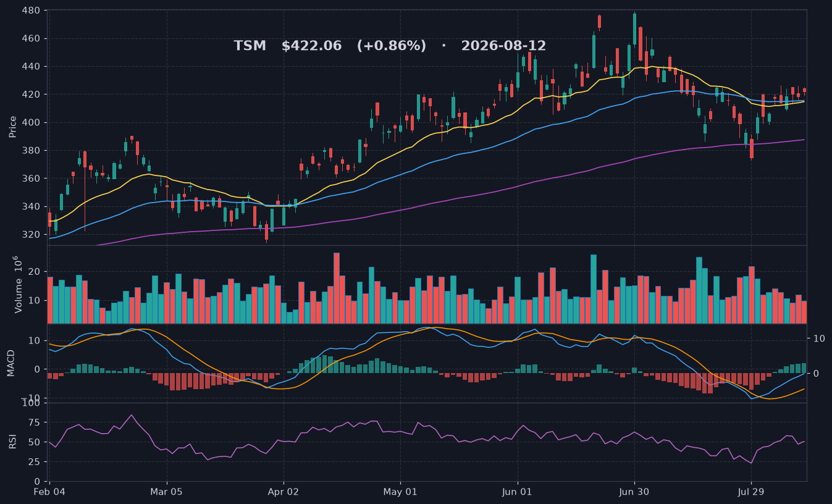Click the MACD y-axis label
Image resolution: width=832 pixels, height=504 pixels.
11,363
